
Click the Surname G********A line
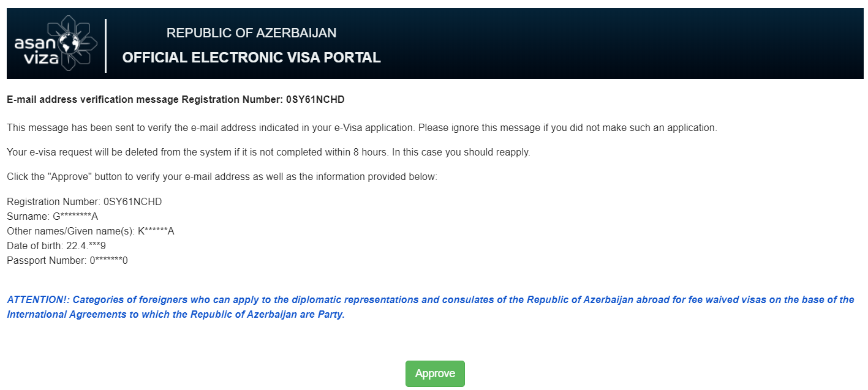[x=53, y=216]
